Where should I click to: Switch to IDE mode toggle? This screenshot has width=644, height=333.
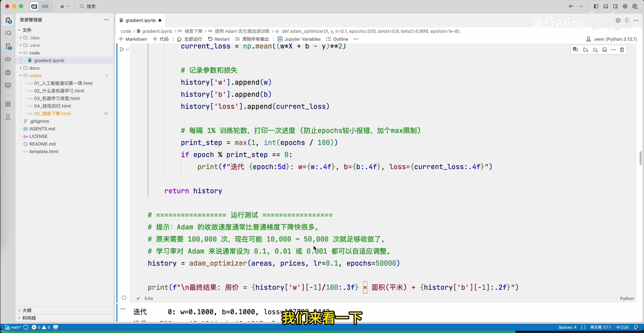click(45, 6)
